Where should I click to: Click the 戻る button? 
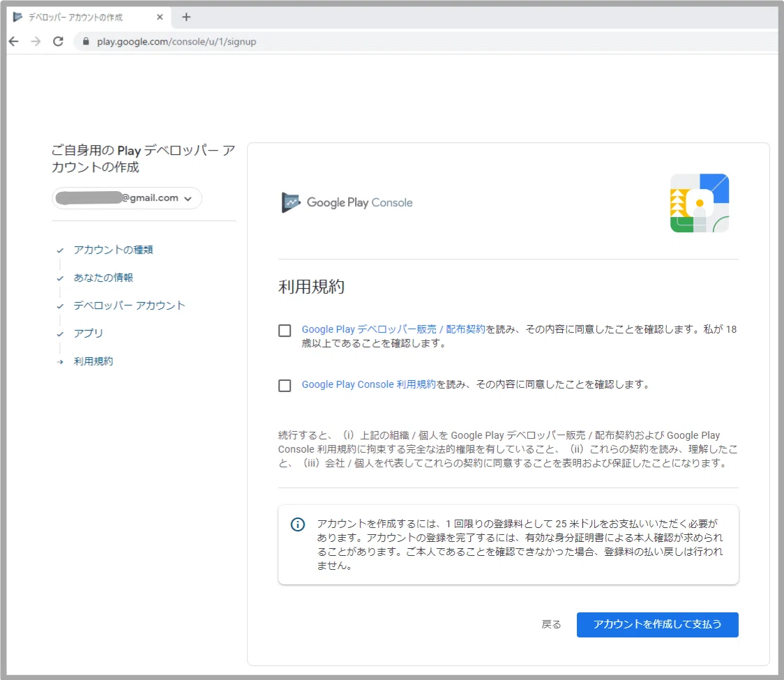pos(551,624)
